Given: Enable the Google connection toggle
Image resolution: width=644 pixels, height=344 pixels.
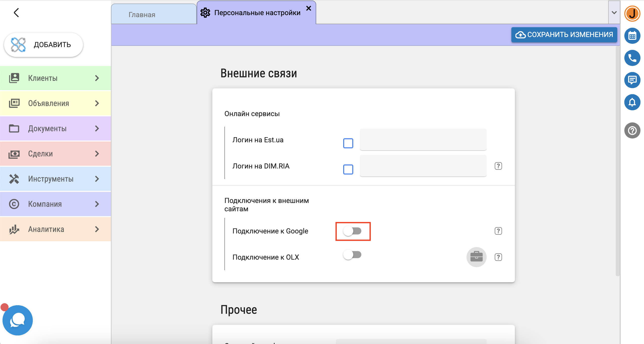Looking at the screenshot, I should [x=353, y=231].
